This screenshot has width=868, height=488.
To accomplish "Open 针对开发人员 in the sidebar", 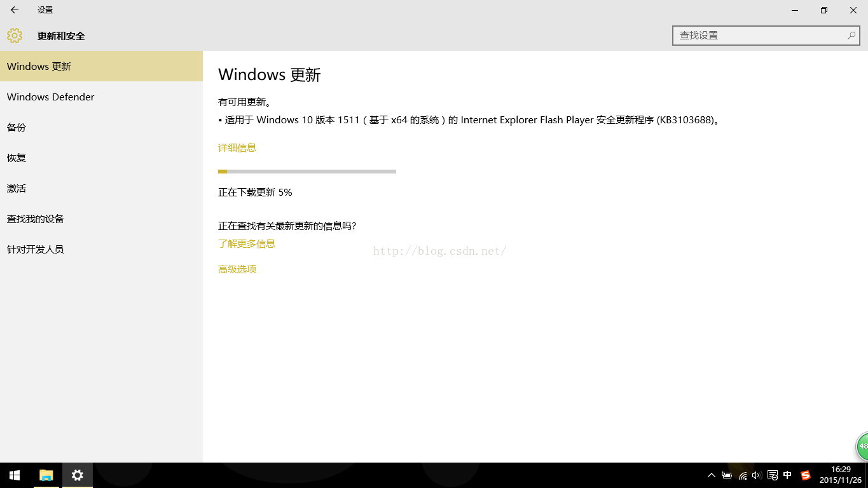I will pyautogui.click(x=101, y=249).
